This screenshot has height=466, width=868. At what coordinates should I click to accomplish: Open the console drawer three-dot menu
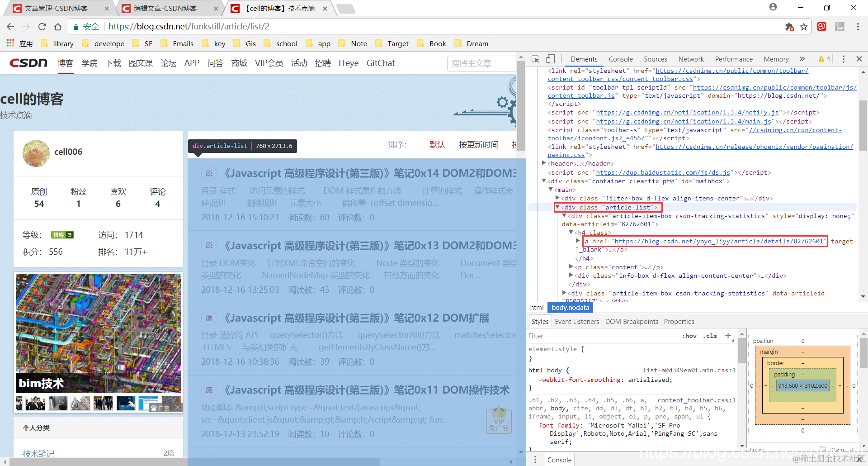(x=535, y=460)
